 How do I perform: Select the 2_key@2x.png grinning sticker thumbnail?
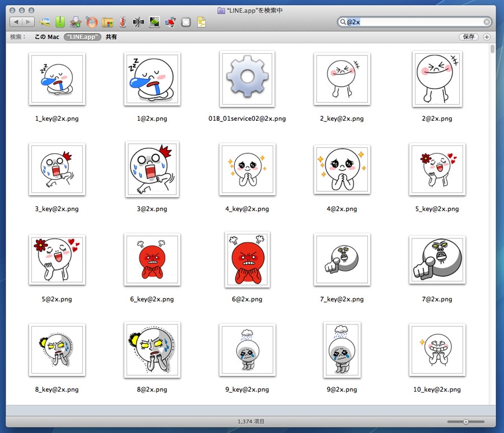[x=342, y=79]
